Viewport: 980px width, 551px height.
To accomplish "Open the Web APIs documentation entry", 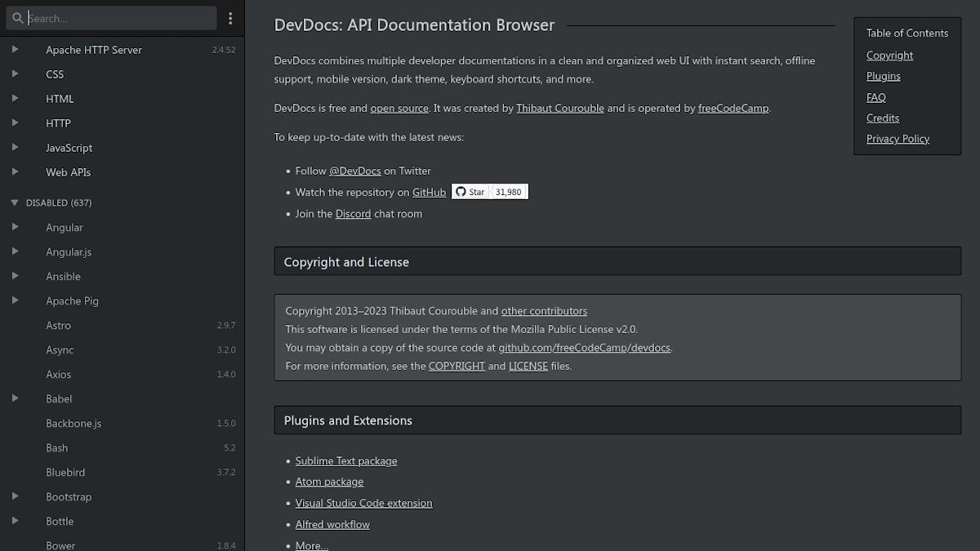I will (122, 172).
